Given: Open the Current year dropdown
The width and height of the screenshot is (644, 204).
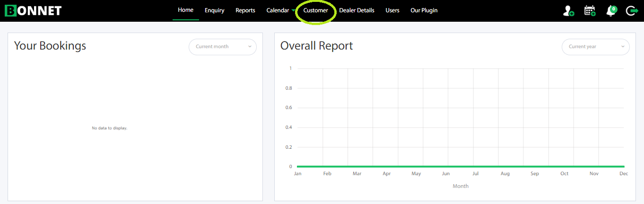Looking at the screenshot, I should [x=595, y=47].
